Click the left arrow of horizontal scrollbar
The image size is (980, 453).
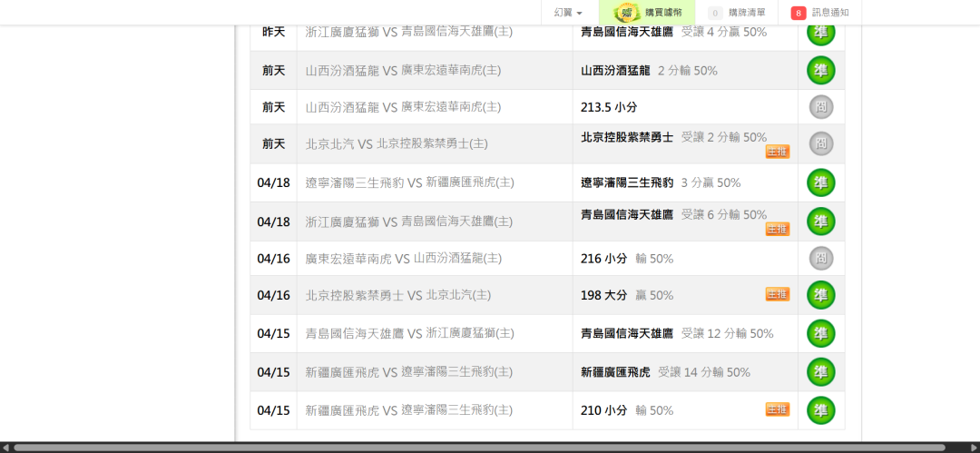[6, 448]
